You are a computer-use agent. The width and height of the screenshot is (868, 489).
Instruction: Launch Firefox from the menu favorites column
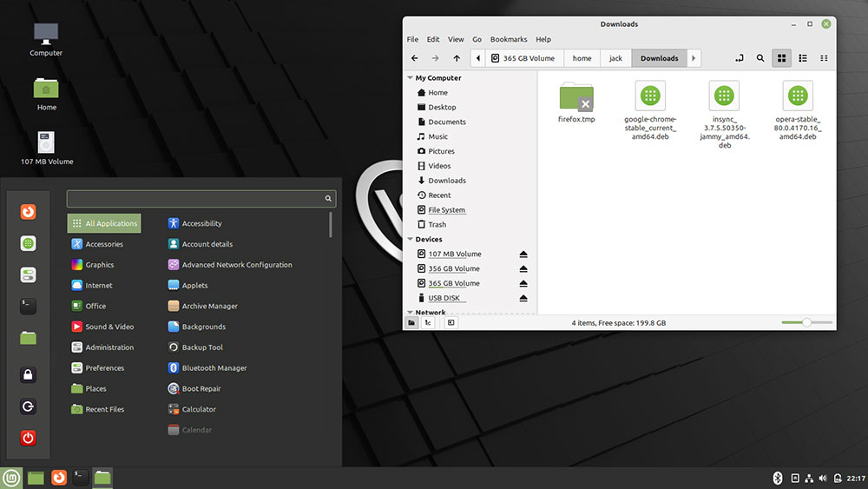coord(28,212)
